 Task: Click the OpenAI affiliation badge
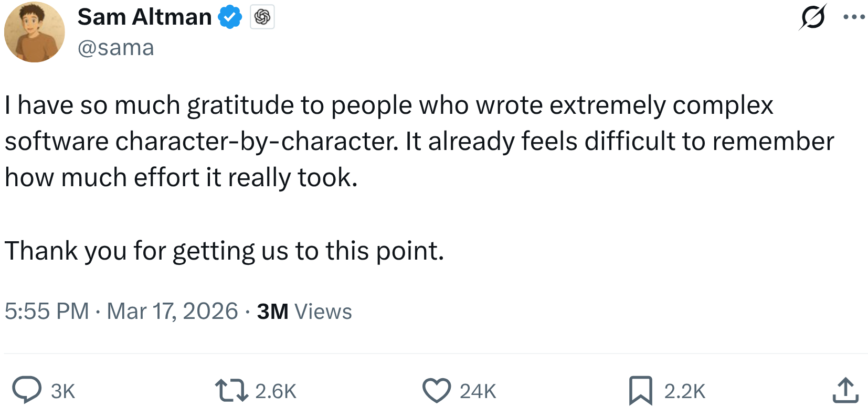(x=262, y=17)
